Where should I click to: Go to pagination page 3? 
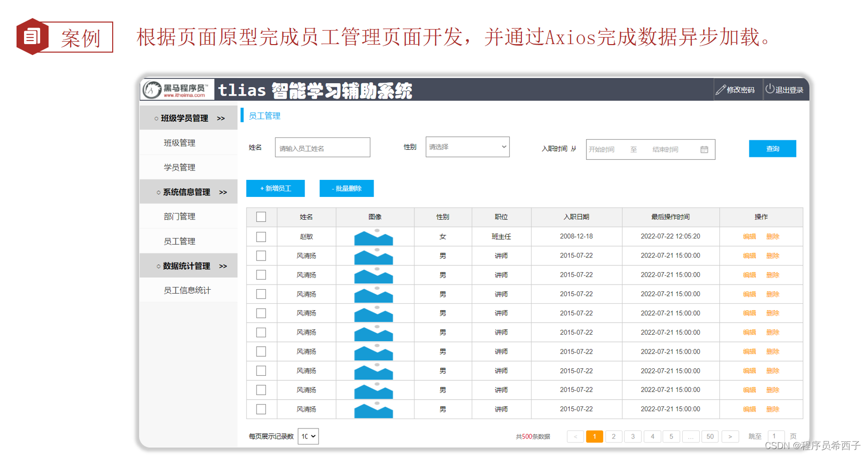[633, 436]
